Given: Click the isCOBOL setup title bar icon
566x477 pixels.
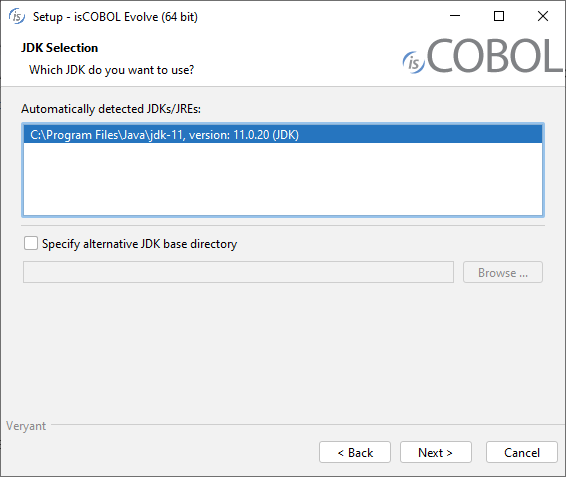Looking at the screenshot, I should coord(17,17).
